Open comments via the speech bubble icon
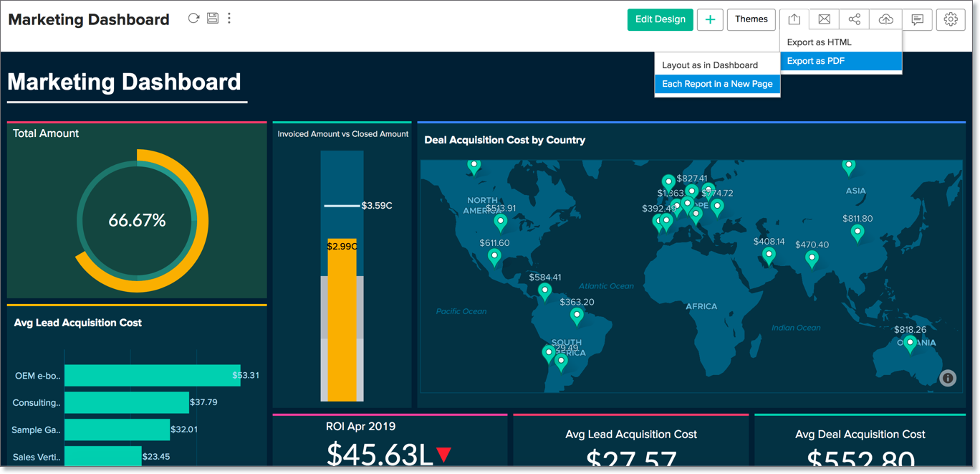This screenshot has width=980, height=474. click(918, 19)
